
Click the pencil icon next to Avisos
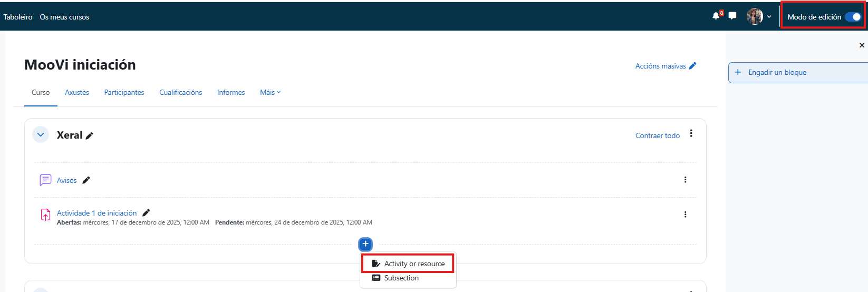click(x=86, y=180)
